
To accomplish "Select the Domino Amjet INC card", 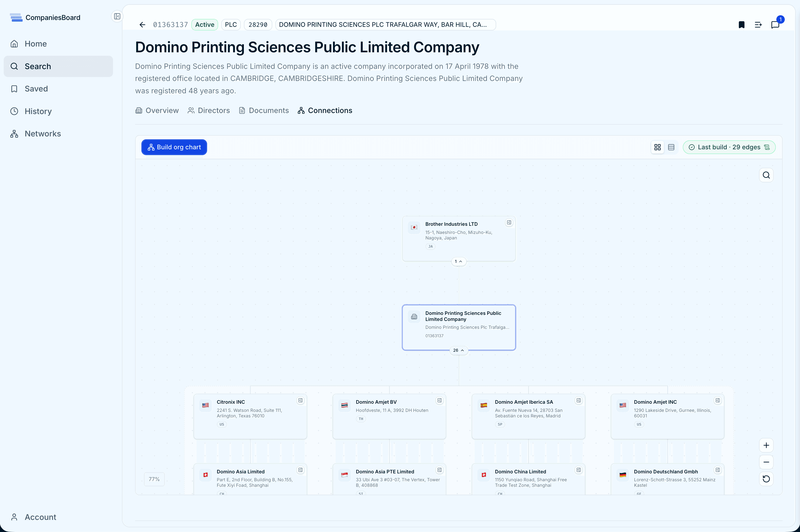I will (x=668, y=416).
